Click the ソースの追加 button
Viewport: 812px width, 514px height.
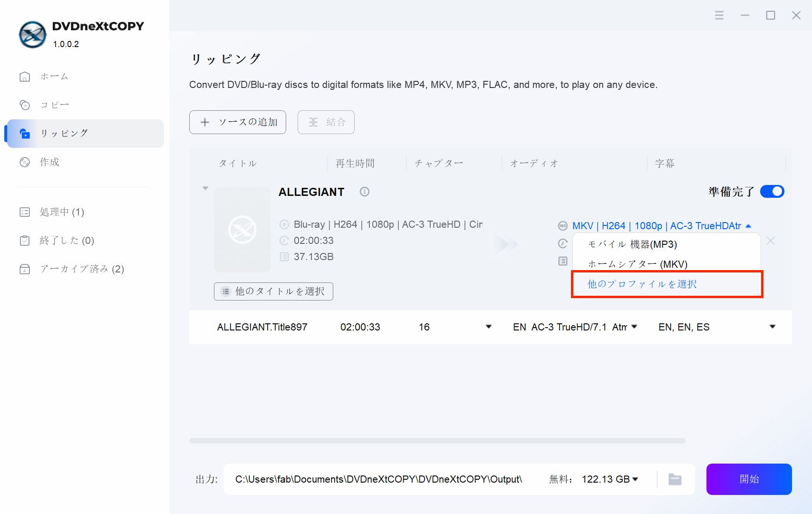[238, 122]
